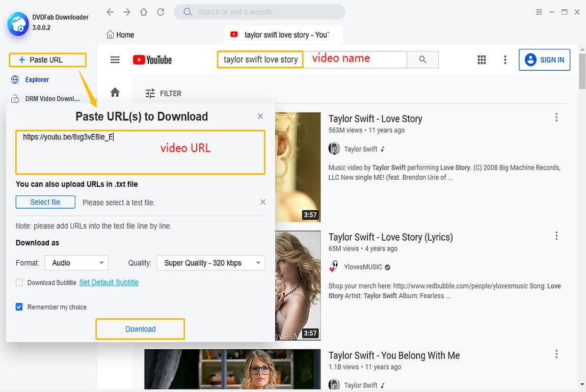
Task: Go back with the browser back arrow
Action: tap(110, 12)
